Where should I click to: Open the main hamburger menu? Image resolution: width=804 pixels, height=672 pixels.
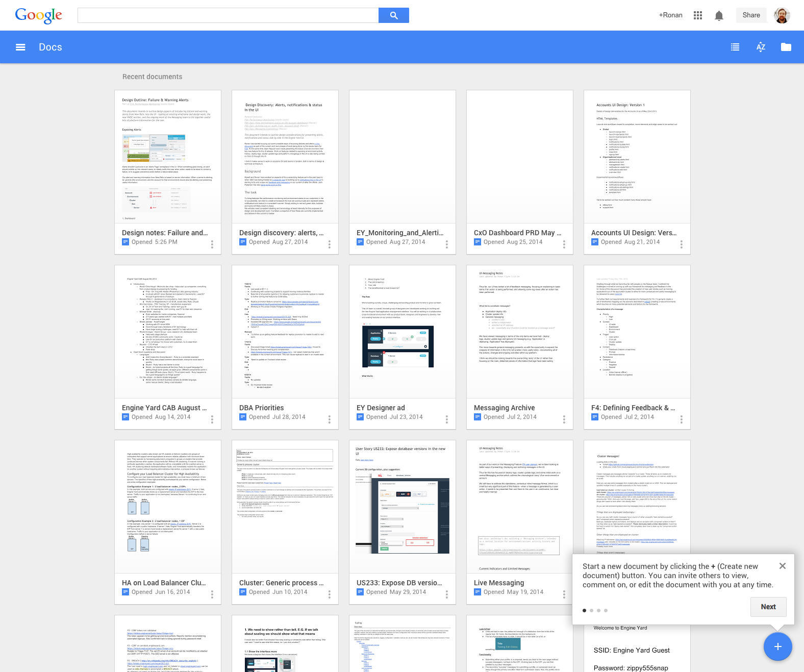(20, 47)
